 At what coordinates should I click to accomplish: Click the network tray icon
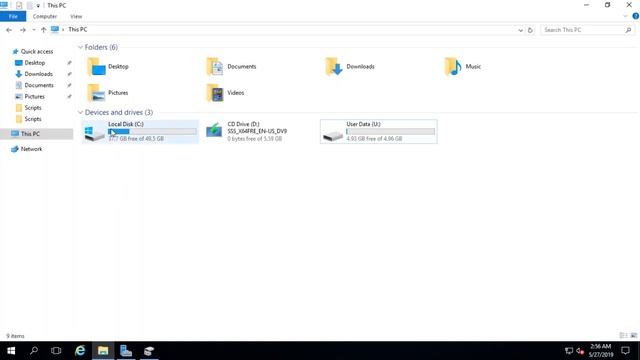click(569, 351)
